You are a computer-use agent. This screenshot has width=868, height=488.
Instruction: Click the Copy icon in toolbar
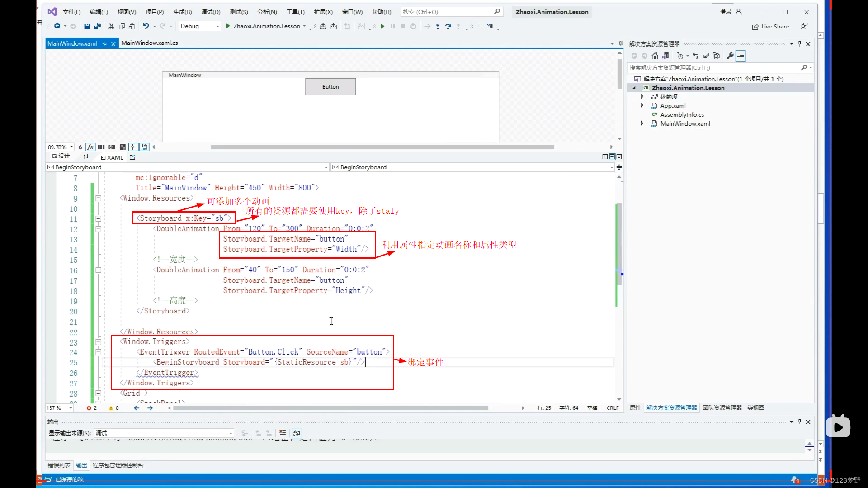(122, 26)
